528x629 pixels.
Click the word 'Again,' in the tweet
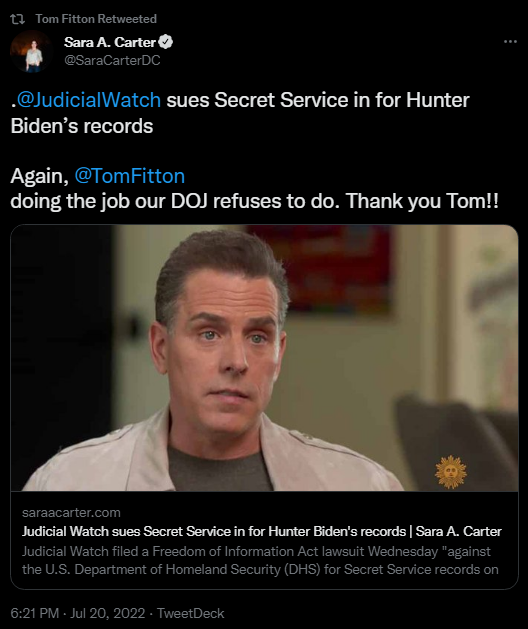(x=39, y=177)
